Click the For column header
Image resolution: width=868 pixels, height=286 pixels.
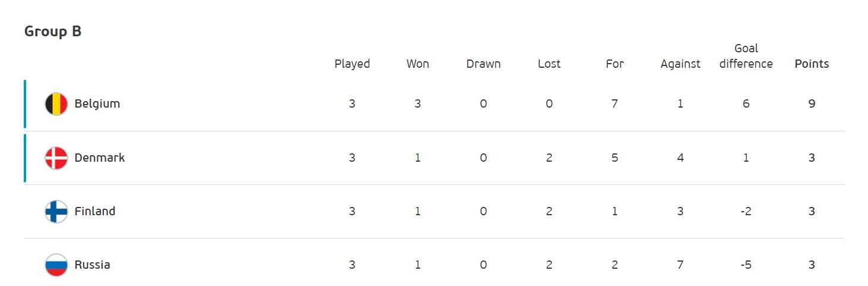[614, 64]
